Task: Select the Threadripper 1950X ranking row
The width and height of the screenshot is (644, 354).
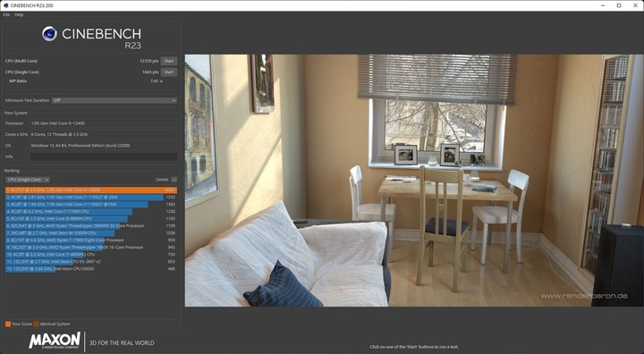Action: (91, 248)
